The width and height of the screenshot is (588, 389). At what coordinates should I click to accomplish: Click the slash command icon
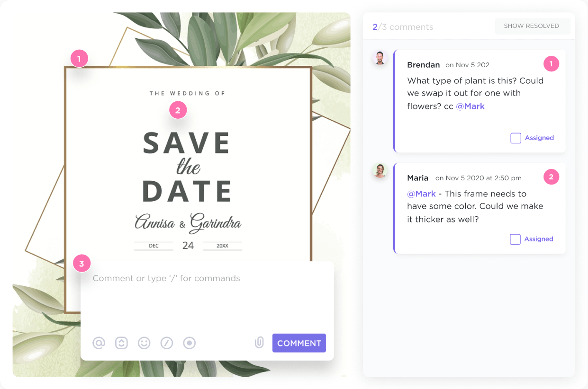tap(167, 343)
